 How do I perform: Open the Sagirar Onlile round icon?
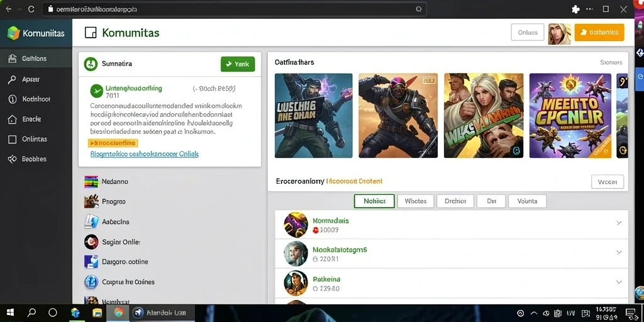(91, 242)
